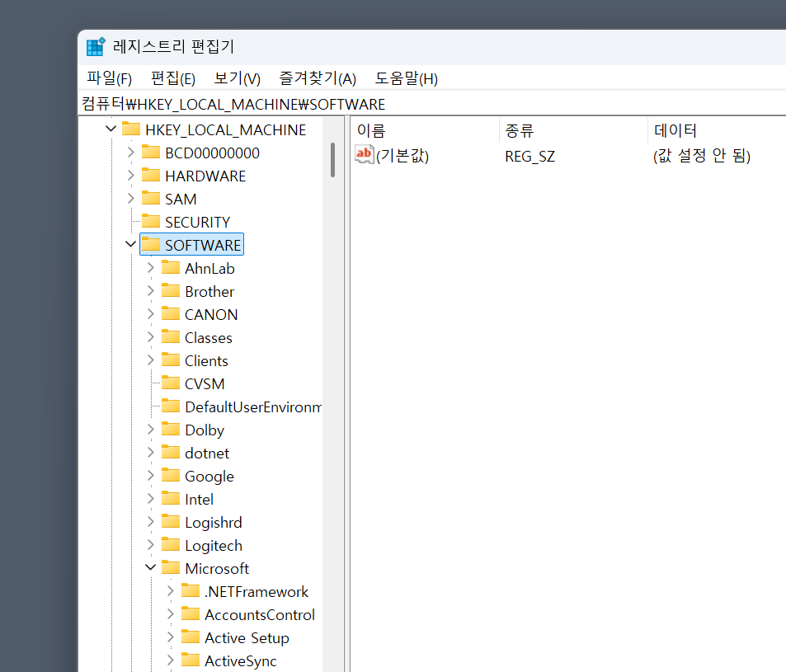Expand the SAM key
This screenshot has width=786, height=672.
coord(131,199)
